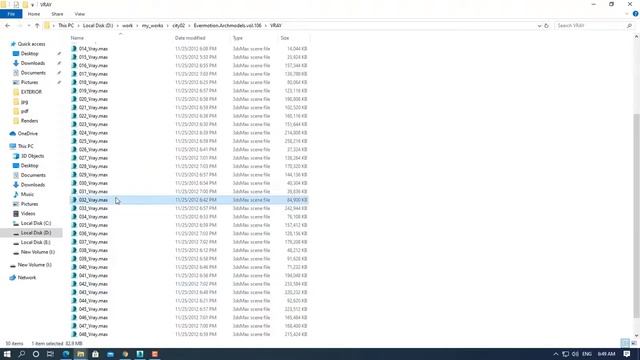Screen dimensions: 640x360
Task: Go back to the previous folder
Action: [x=8, y=26]
